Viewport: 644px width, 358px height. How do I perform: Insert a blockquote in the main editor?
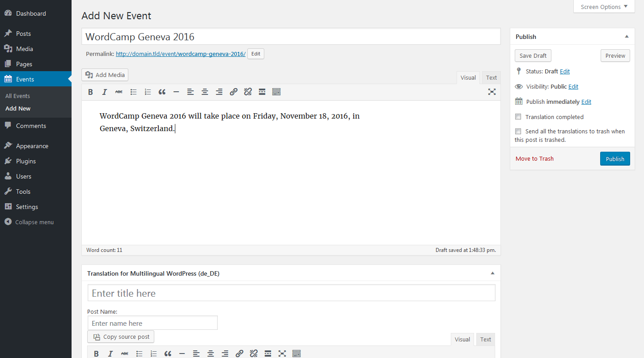click(162, 92)
